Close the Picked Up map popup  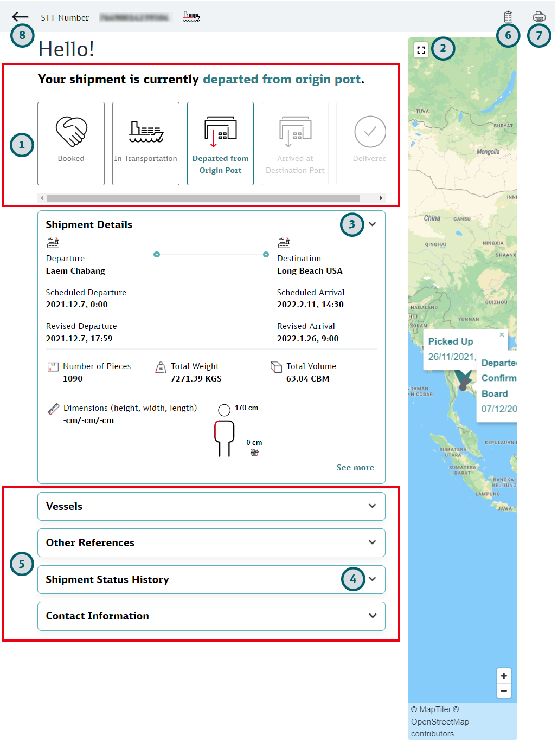[x=502, y=335]
